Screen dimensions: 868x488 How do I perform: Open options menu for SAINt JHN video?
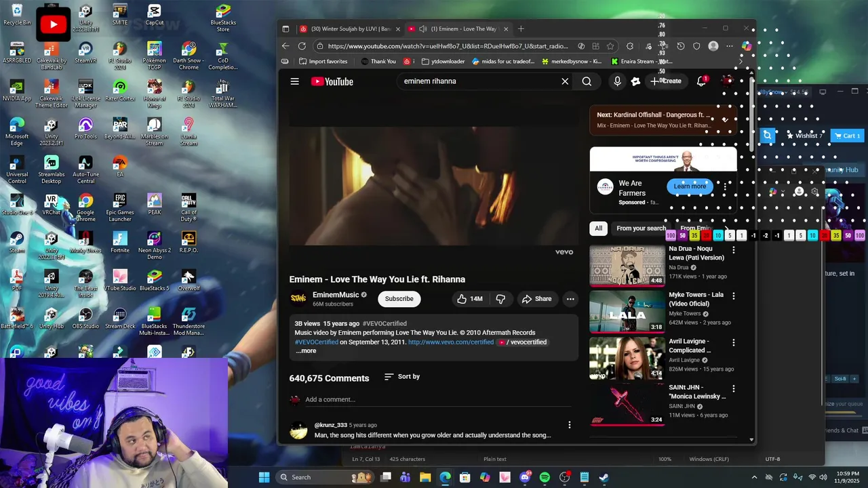coord(733,389)
